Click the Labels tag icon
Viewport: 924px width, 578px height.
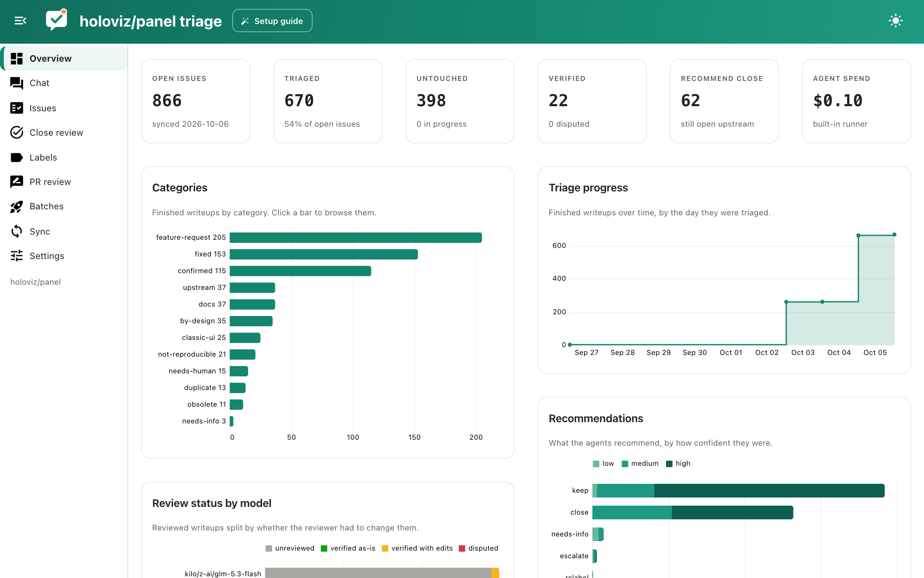(x=17, y=158)
